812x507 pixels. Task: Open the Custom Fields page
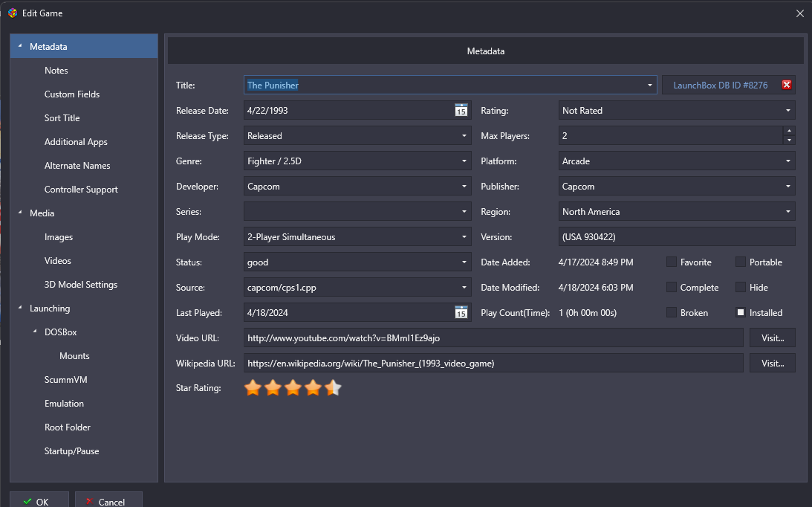72,94
